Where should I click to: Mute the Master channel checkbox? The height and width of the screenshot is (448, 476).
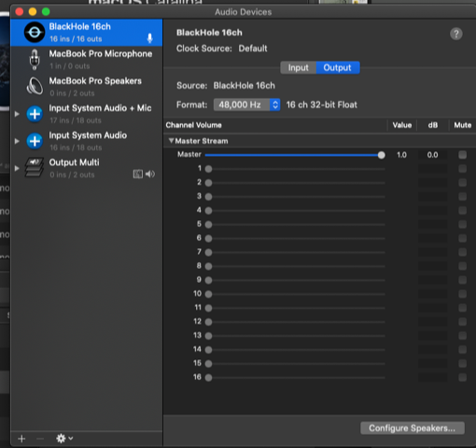(463, 155)
